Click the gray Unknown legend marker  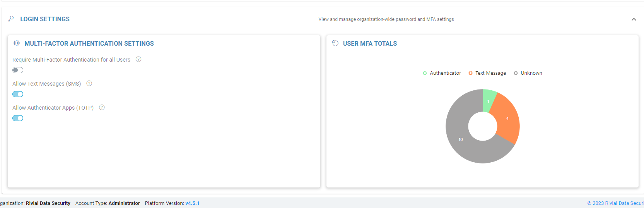[x=516, y=73]
